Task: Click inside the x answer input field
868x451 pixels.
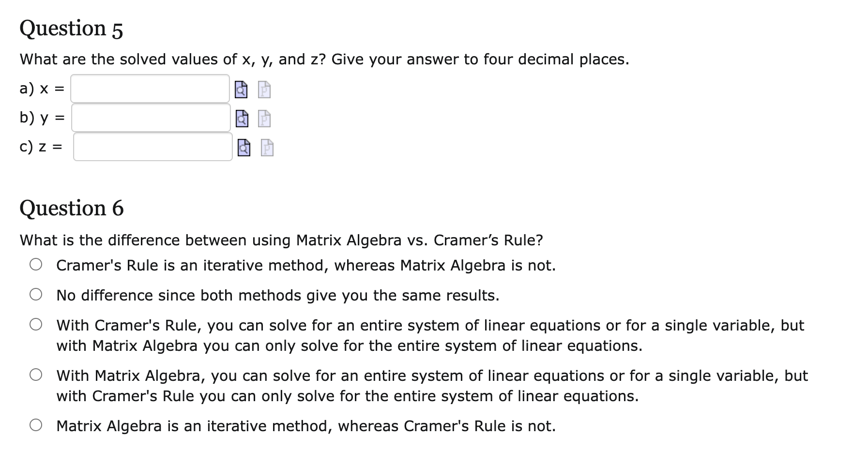Action: tap(150, 89)
